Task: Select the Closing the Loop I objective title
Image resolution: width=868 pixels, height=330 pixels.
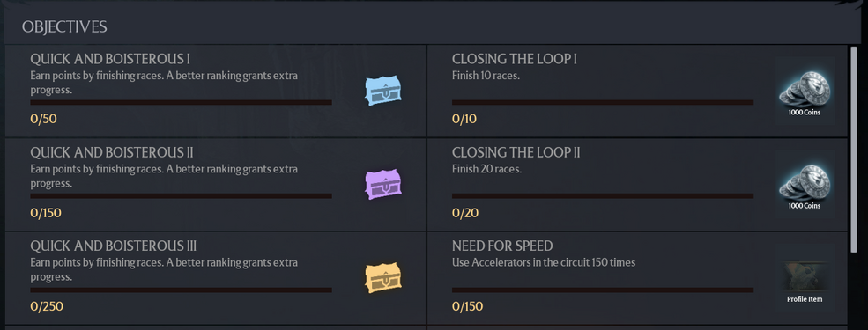Action: tap(515, 59)
